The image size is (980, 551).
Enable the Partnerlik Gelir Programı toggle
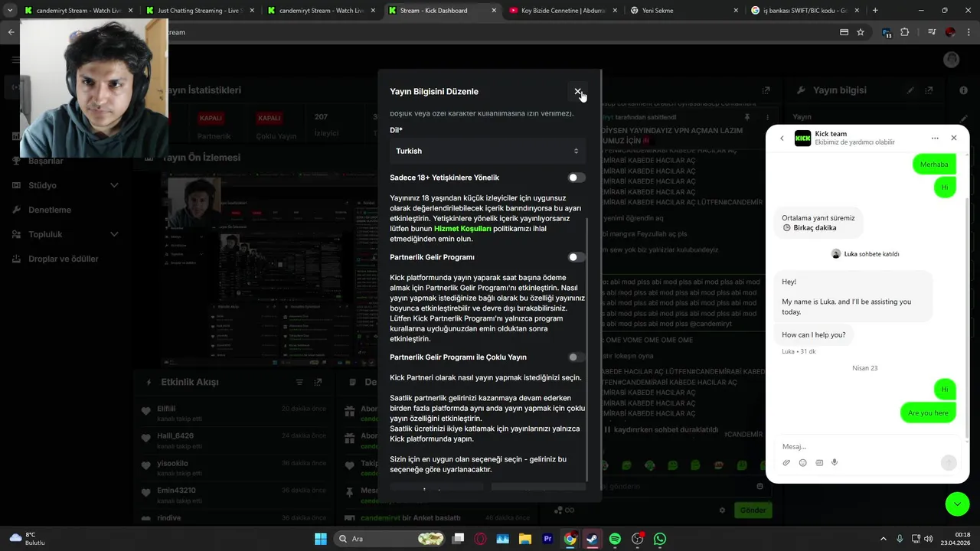577,257
